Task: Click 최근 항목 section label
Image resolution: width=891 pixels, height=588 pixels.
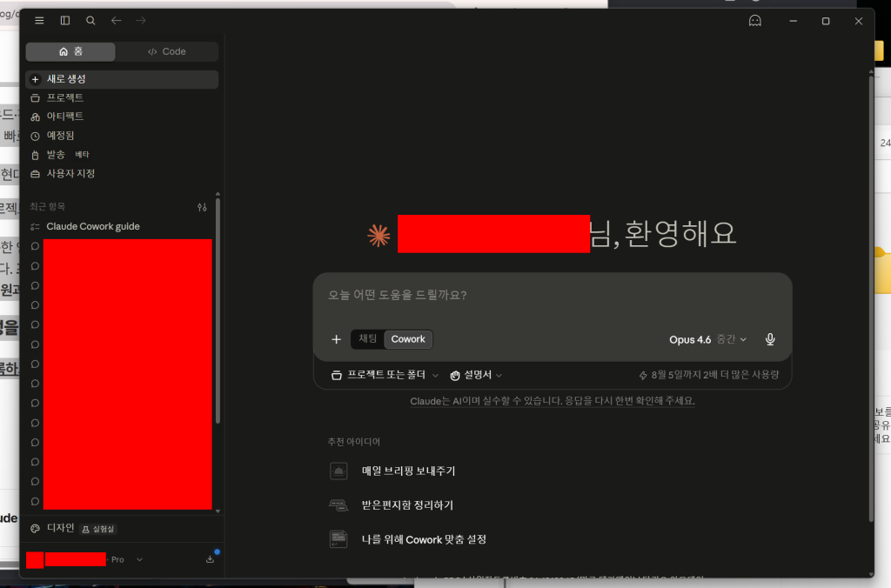Action: 47,207
